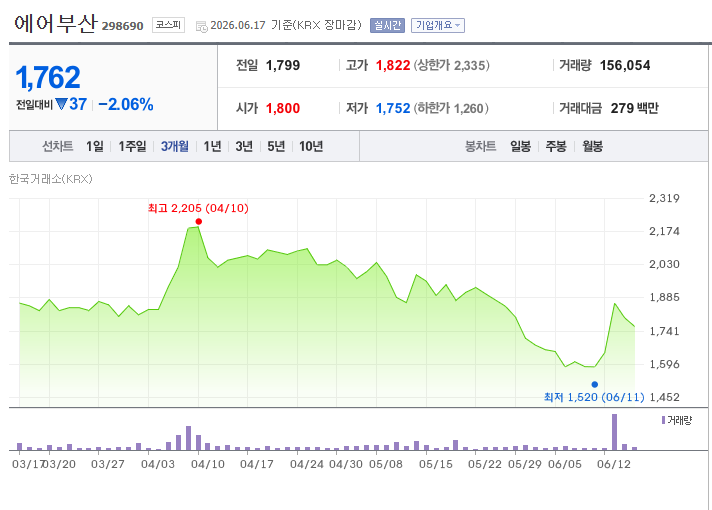Click the 선차트 label

point(57,146)
